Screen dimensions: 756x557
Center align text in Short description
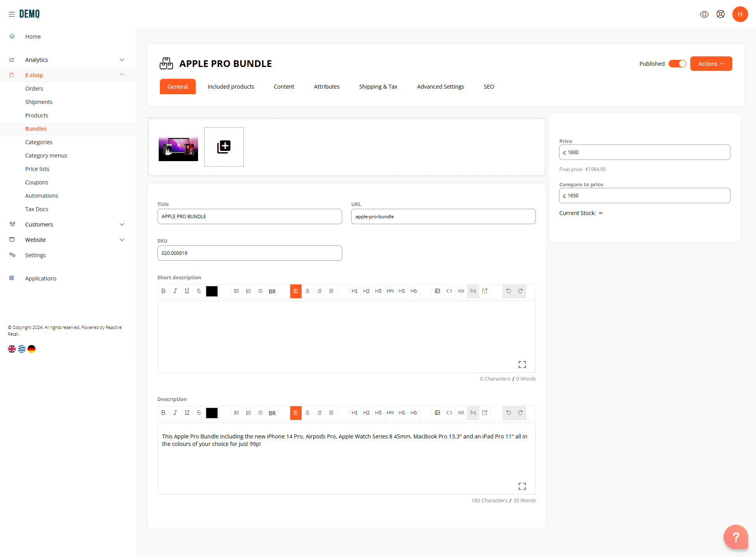pos(308,291)
